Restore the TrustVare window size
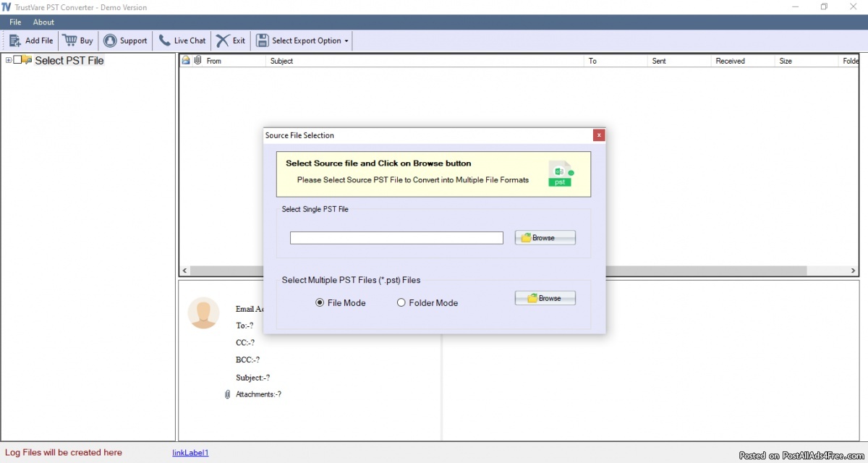The image size is (868, 463). (824, 7)
